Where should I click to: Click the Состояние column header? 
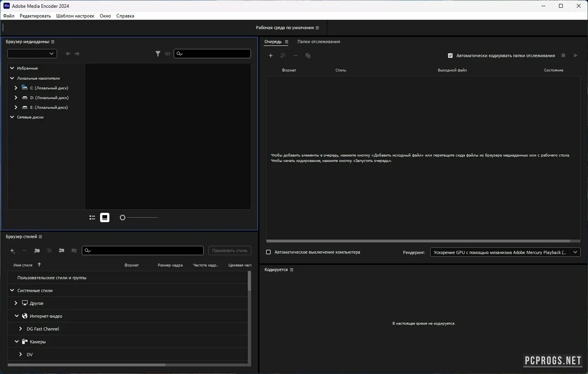[x=553, y=70]
